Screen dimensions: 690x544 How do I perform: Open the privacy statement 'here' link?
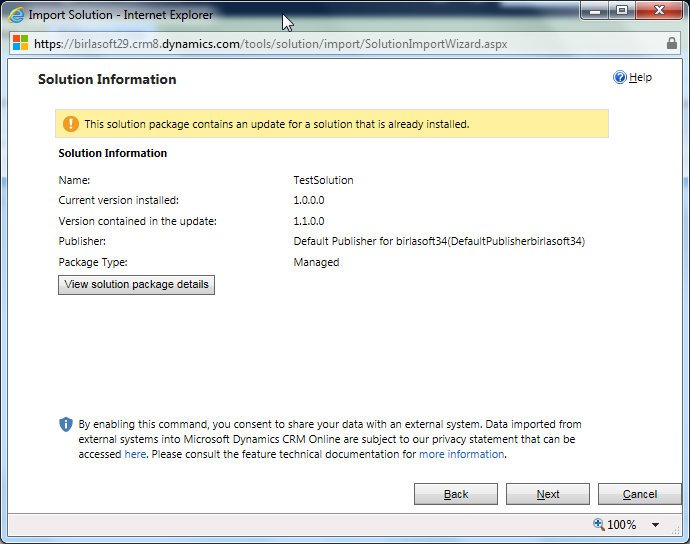coord(135,454)
